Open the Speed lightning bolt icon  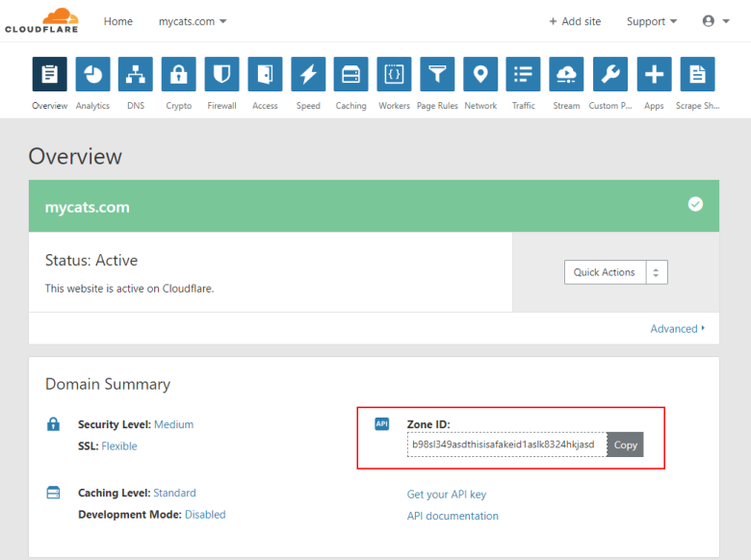[x=308, y=74]
